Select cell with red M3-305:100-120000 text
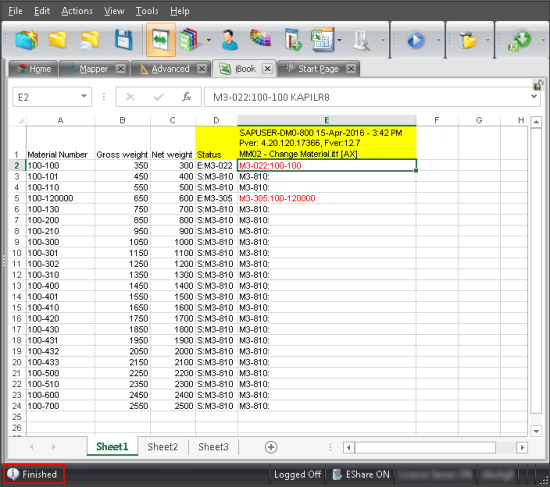Viewport: 550px width, 487px height. [327, 198]
